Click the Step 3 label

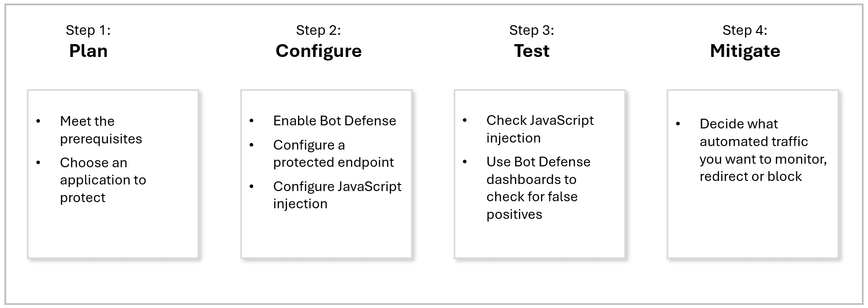coord(532,30)
